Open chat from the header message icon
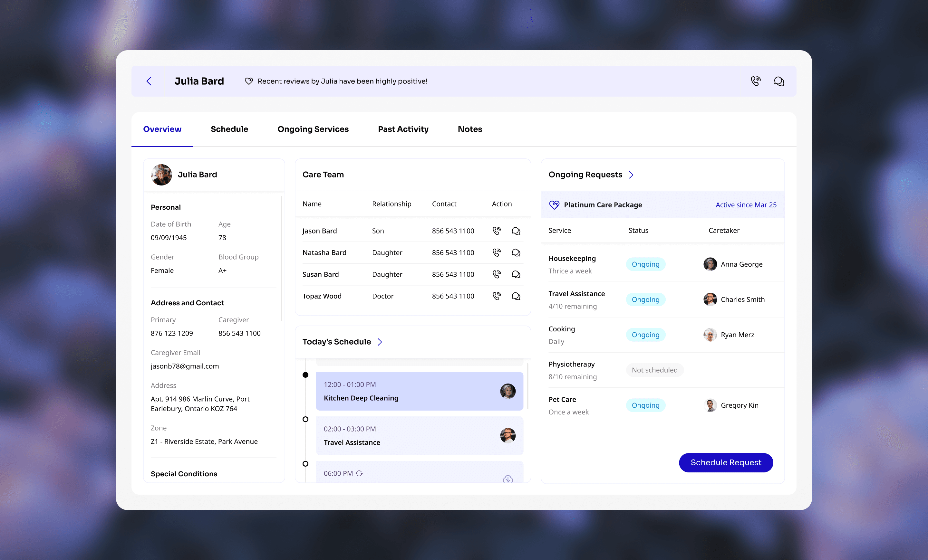Screen dimensions: 928x560 [779, 81]
